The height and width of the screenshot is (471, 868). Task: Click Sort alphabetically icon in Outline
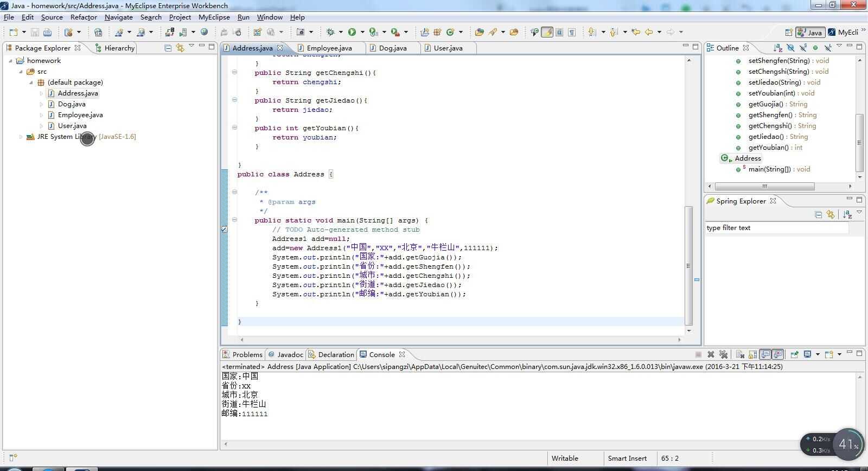[x=777, y=48]
